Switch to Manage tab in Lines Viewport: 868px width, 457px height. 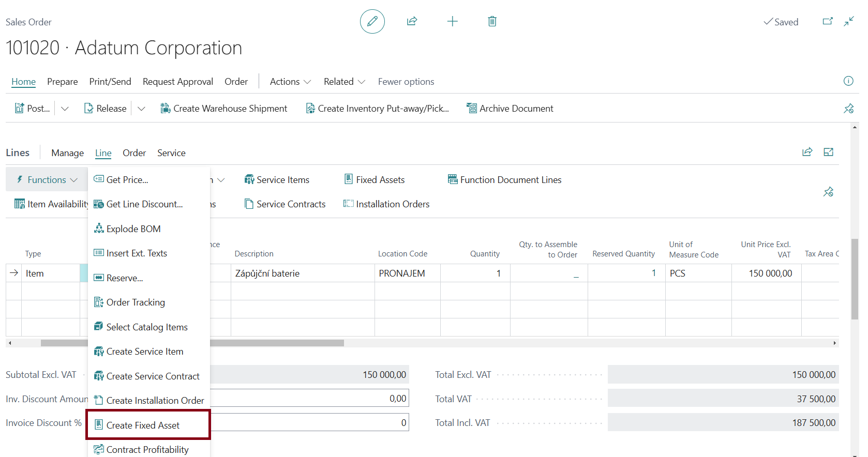pos(68,153)
